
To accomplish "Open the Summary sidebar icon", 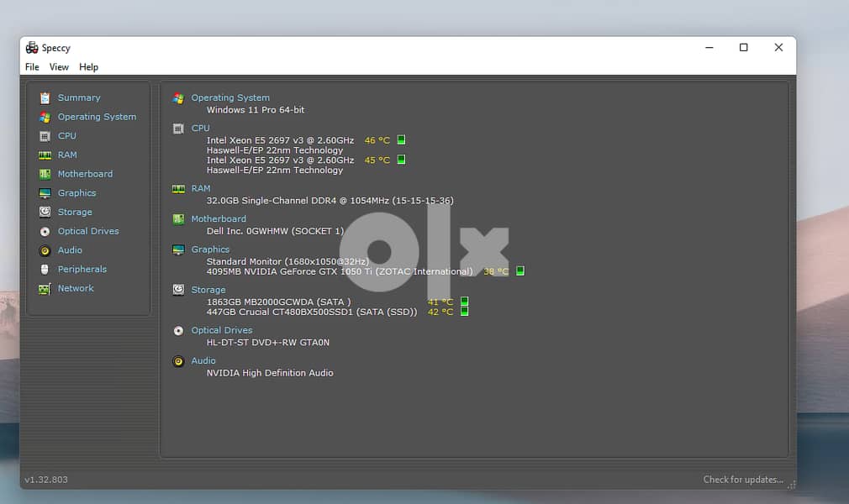I will coord(45,98).
